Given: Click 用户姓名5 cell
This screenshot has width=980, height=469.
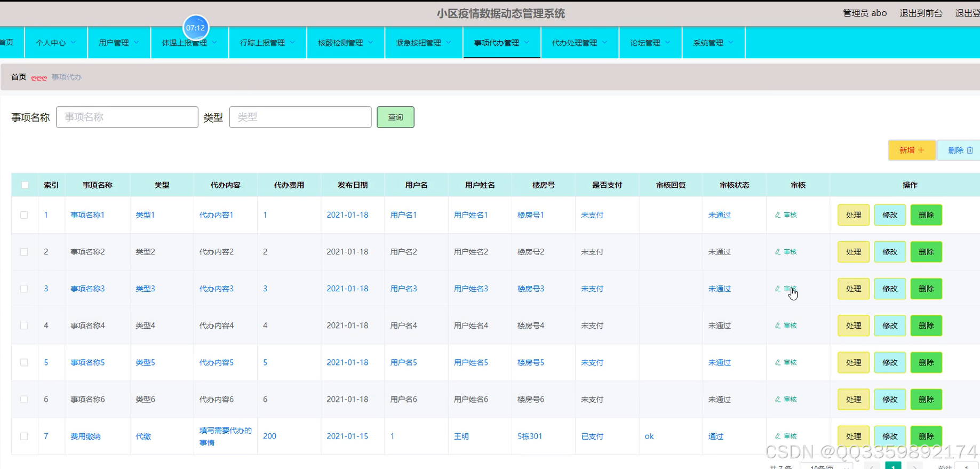Looking at the screenshot, I should [471, 362].
